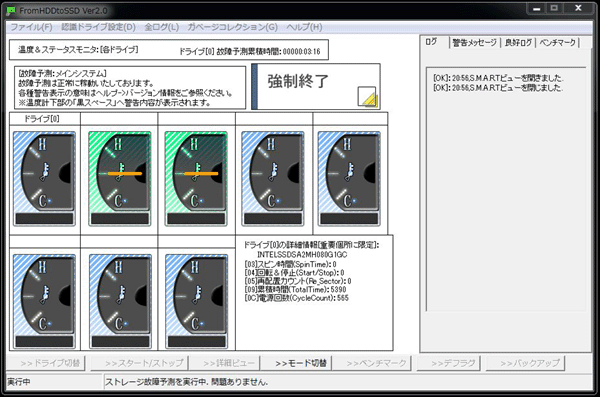Image resolution: width=600 pixels, height=397 pixels.
Task: Select the second temperature gauge in bottom row
Action: [120, 302]
